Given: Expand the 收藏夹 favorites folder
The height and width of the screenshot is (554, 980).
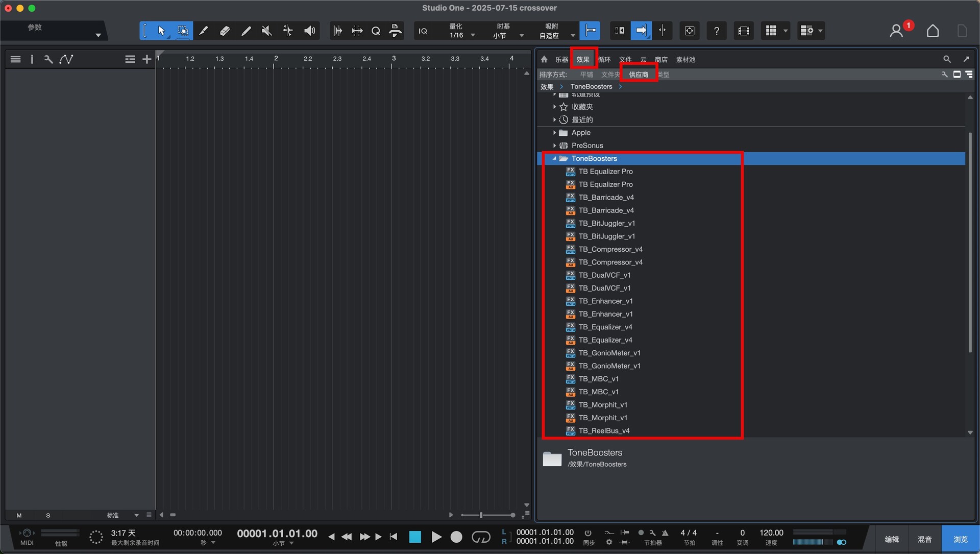Looking at the screenshot, I should [x=555, y=107].
